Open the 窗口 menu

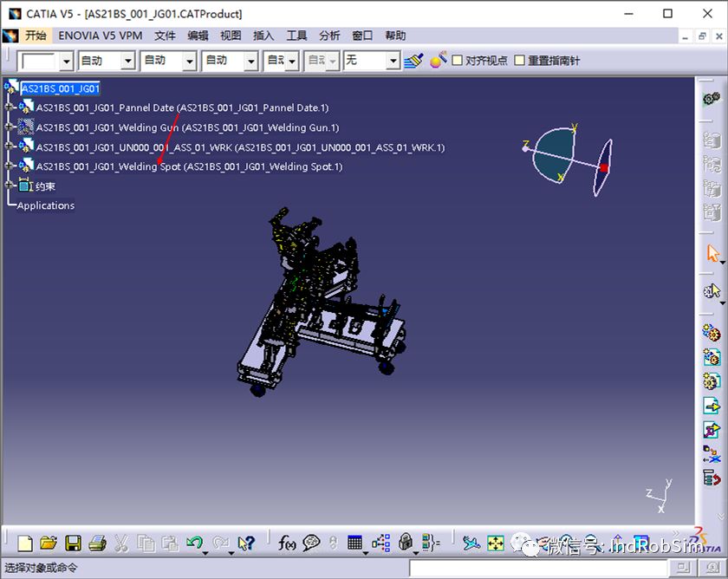(x=362, y=36)
